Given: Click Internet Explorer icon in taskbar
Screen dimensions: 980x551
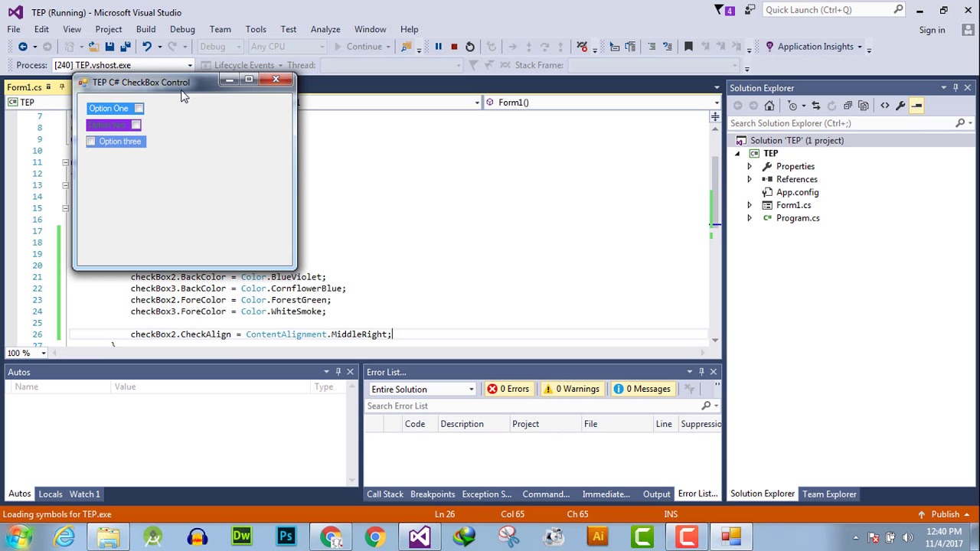Looking at the screenshot, I should pyautogui.click(x=64, y=536).
